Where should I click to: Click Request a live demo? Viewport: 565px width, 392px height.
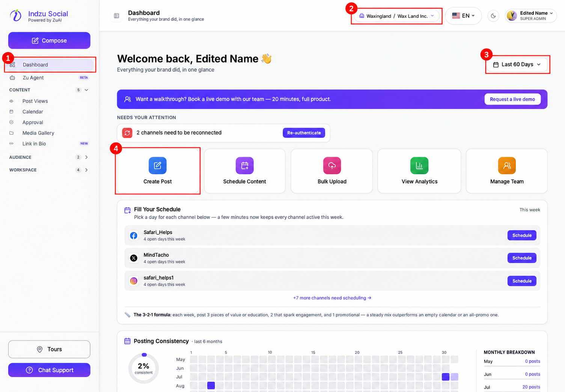point(512,99)
